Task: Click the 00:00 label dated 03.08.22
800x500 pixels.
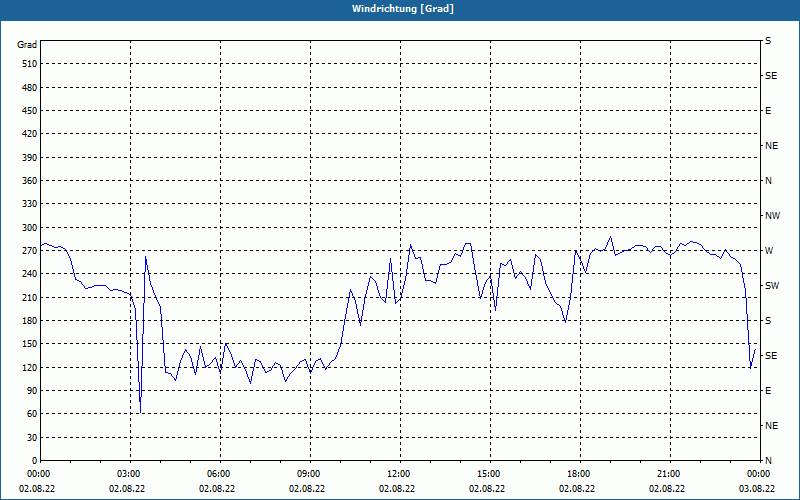Action: coord(758,473)
